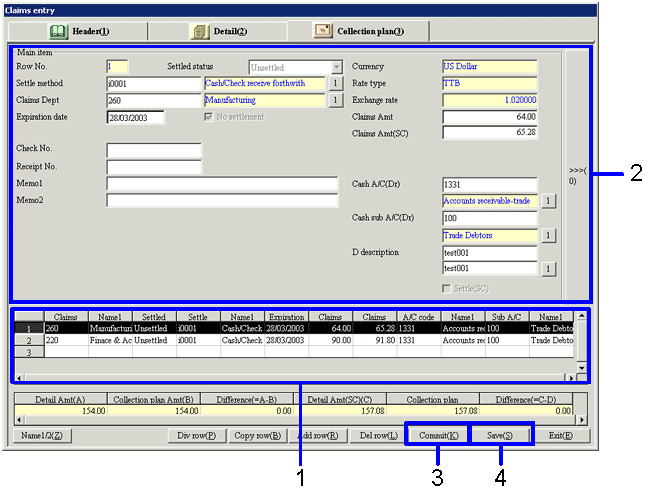This screenshot has height=495, width=654.
Task: Click the 65.28 cell in row 1
Action: pyautogui.click(x=375, y=329)
